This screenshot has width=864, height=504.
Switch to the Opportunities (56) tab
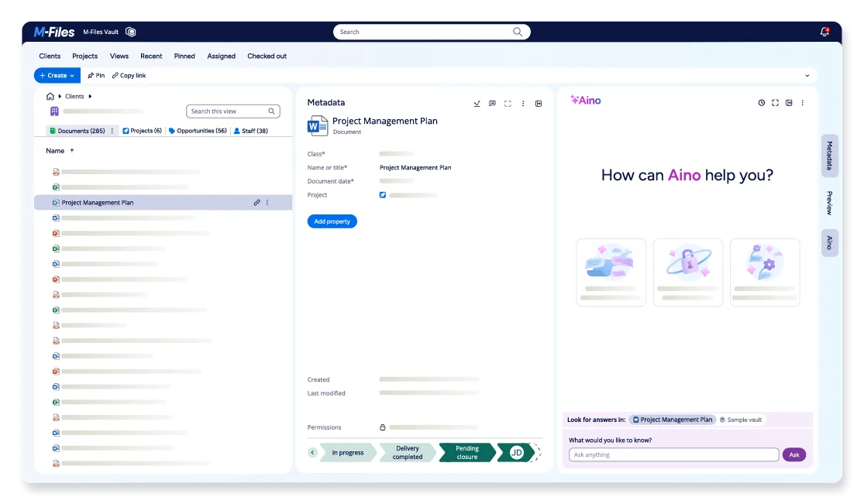click(198, 131)
